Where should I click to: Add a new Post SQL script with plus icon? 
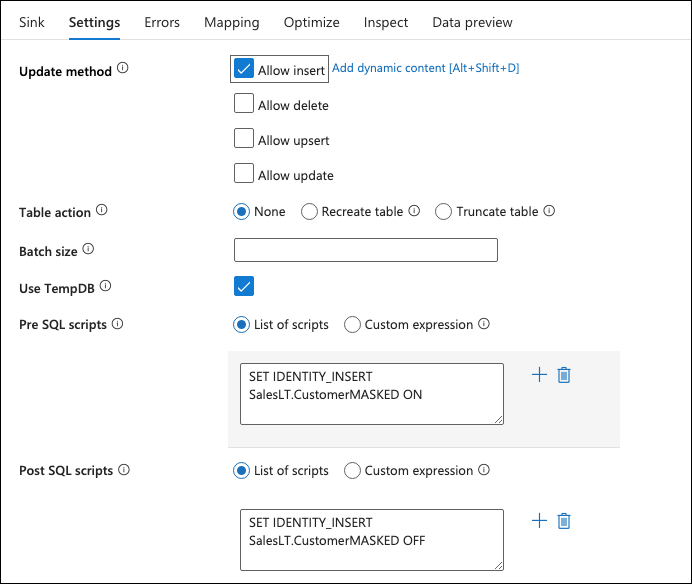click(x=539, y=521)
